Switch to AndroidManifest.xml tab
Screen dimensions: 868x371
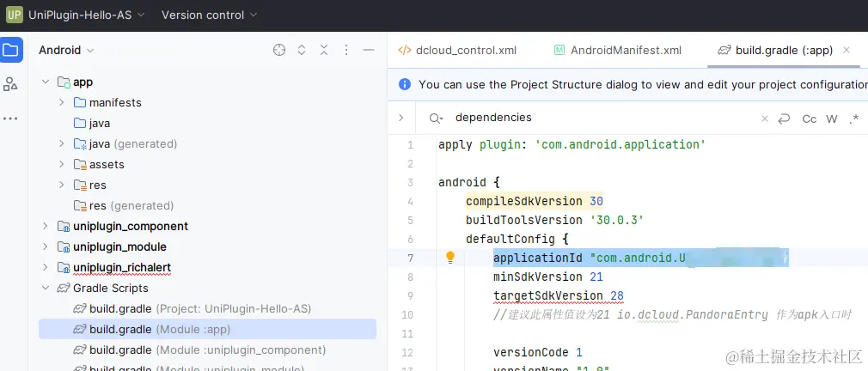(x=618, y=51)
